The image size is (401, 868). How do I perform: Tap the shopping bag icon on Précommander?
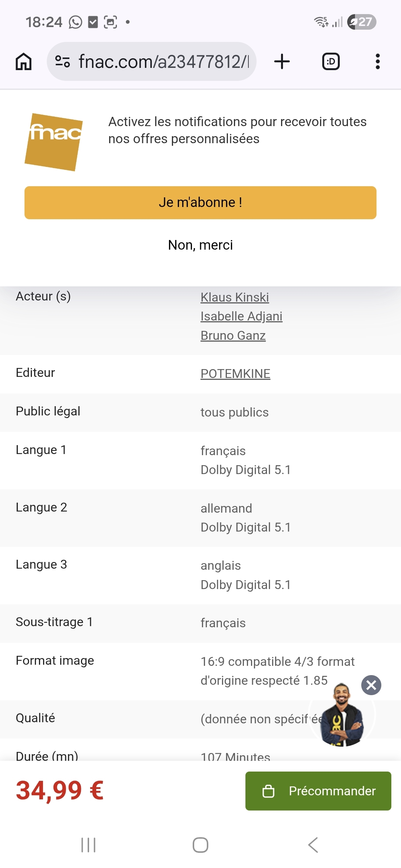(268, 791)
